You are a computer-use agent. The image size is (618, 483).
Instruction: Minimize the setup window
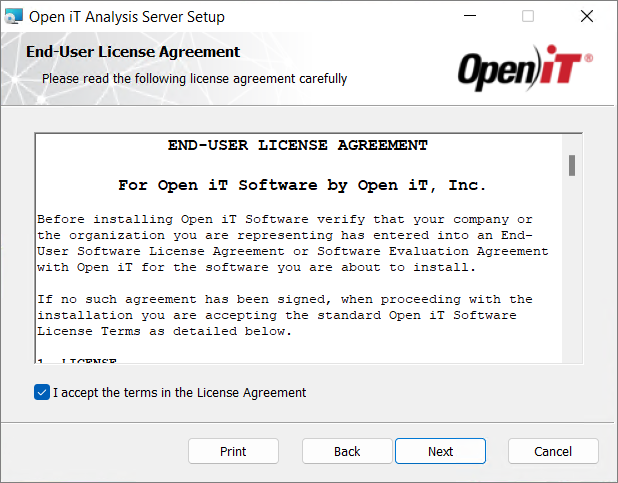[x=470, y=16]
